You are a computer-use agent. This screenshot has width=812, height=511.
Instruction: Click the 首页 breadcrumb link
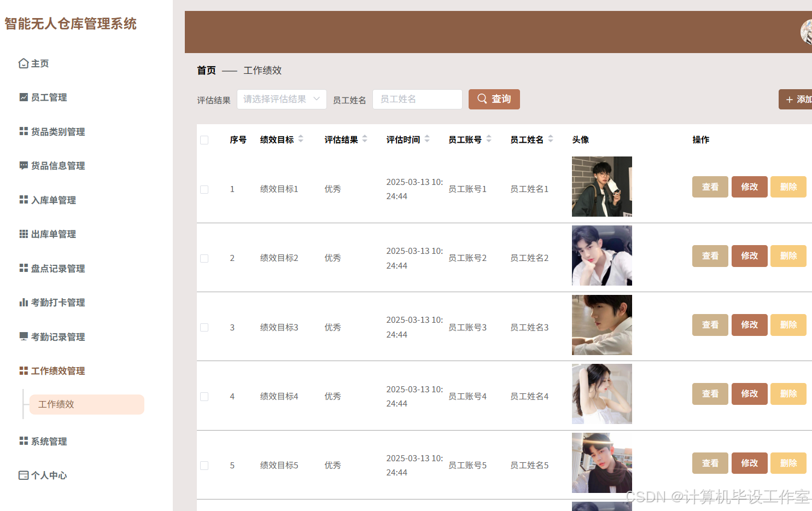[x=207, y=70]
